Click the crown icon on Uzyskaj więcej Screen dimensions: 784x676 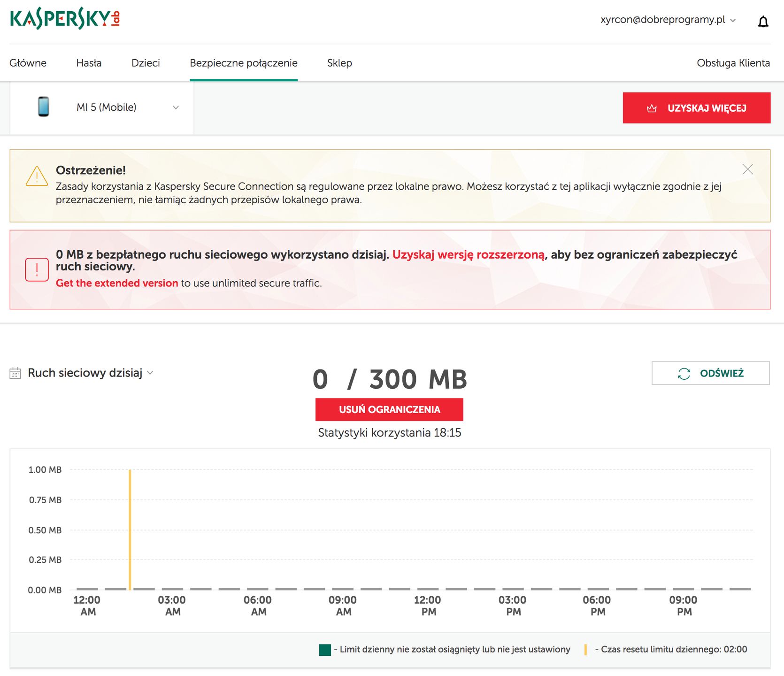(652, 108)
